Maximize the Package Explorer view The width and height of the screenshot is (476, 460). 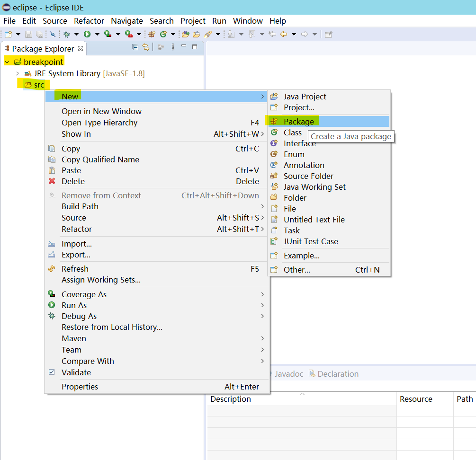(195, 47)
